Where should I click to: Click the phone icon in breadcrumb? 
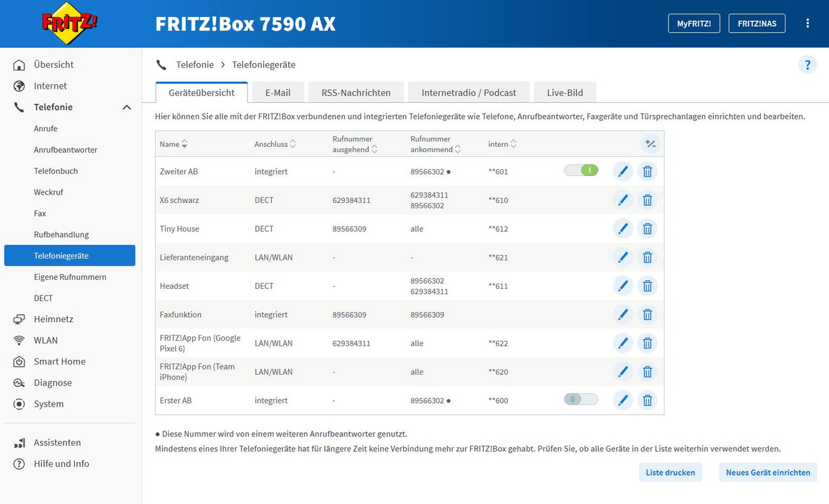point(161,65)
